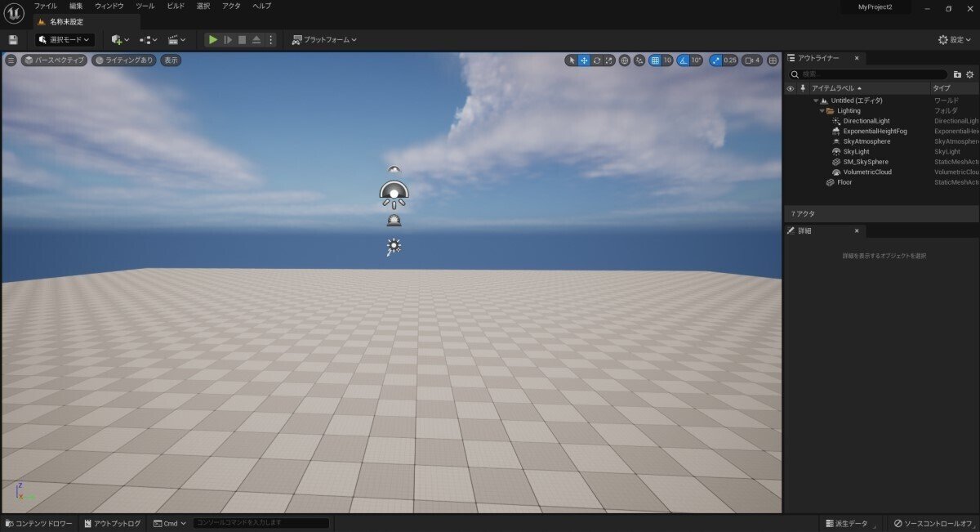Toggle scale snapping icon
Screen dimensions: 980x532
point(716,60)
